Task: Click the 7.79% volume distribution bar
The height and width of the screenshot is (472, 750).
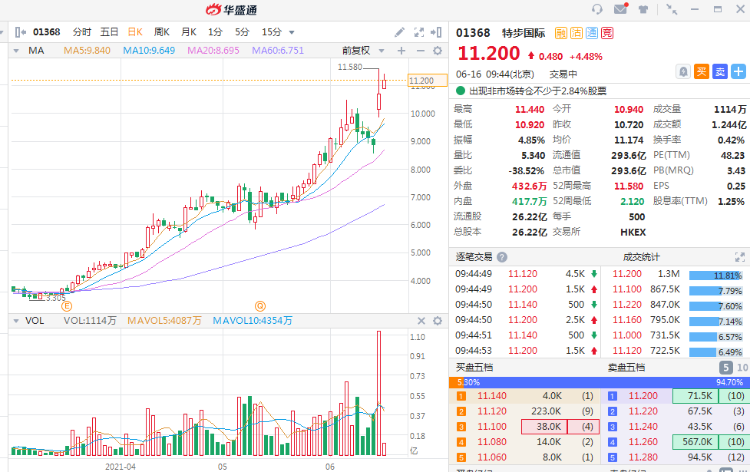Action: point(716,291)
